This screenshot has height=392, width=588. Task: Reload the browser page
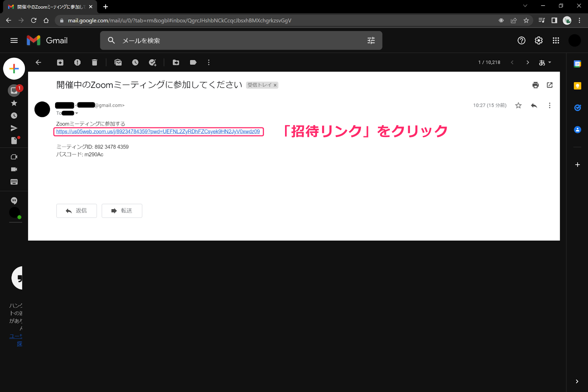pos(33,21)
